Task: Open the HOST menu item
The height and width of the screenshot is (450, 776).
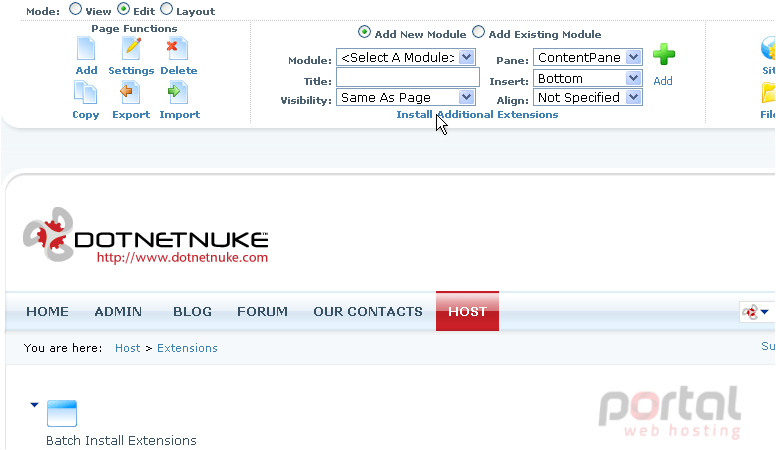Action: click(467, 311)
